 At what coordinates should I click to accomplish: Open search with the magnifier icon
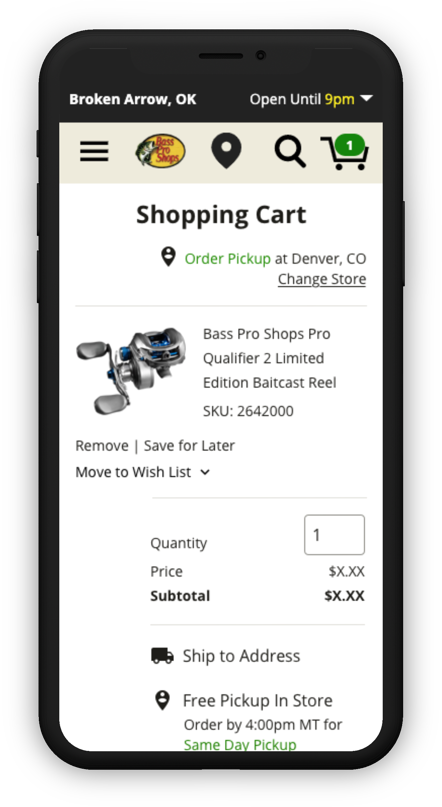(290, 151)
